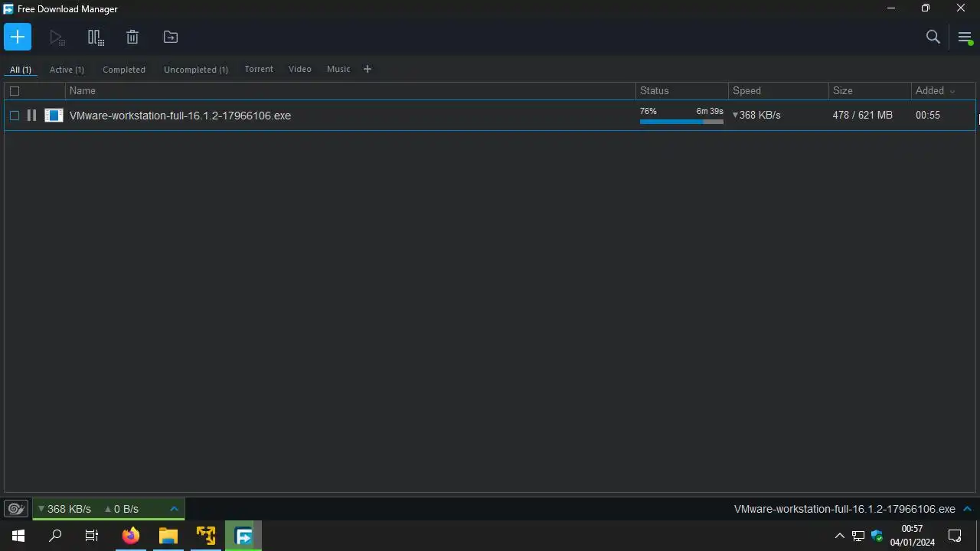Click the 6m 39s remaining time
Screen dimensions: 980x551
pos(710,111)
